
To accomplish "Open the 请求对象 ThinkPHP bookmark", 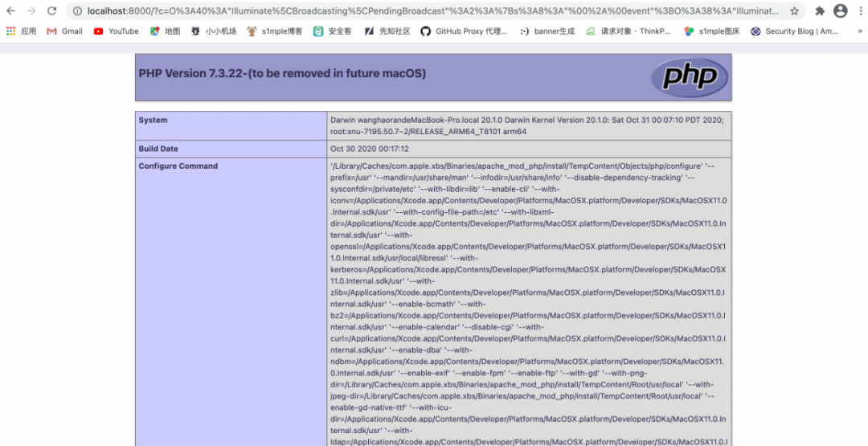I will 628,31.
